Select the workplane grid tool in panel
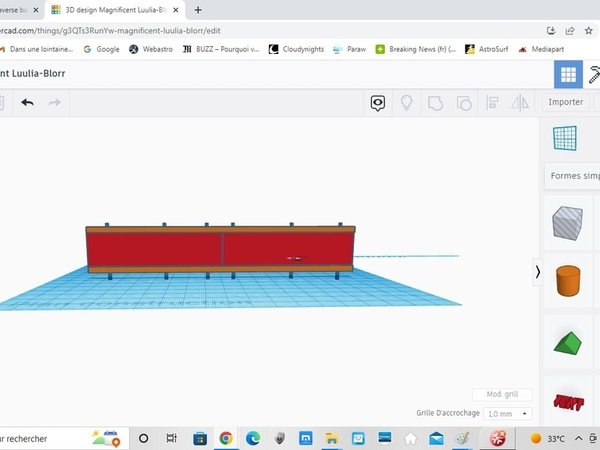The width and height of the screenshot is (600, 450). point(566,139)
